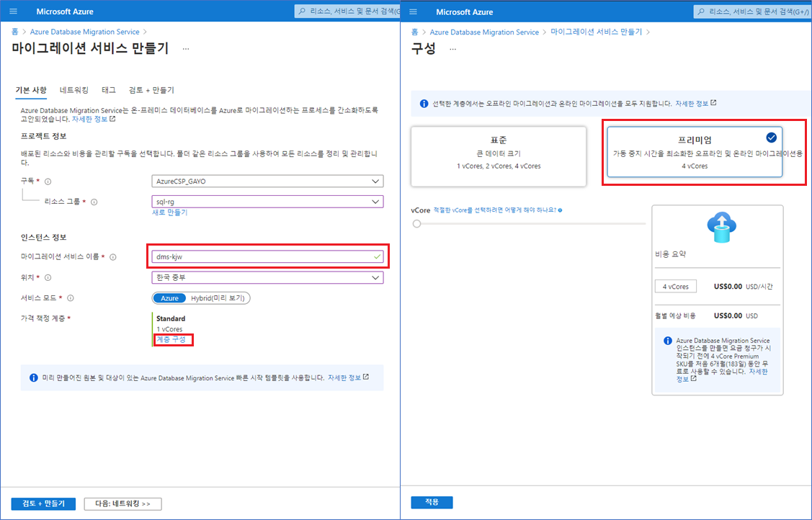Open hamburger menu in left Azure window

tap(14, 12)
